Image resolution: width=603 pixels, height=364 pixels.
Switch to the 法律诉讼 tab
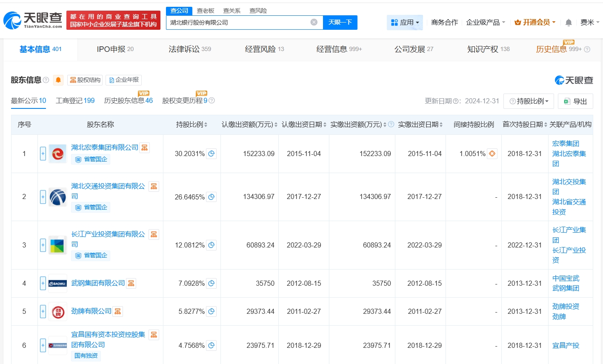189,49
